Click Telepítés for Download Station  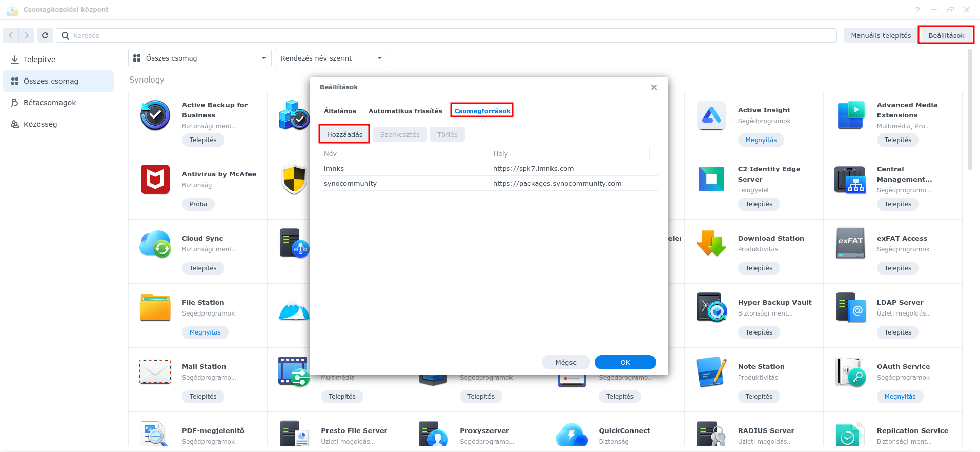tap(759, 268)
